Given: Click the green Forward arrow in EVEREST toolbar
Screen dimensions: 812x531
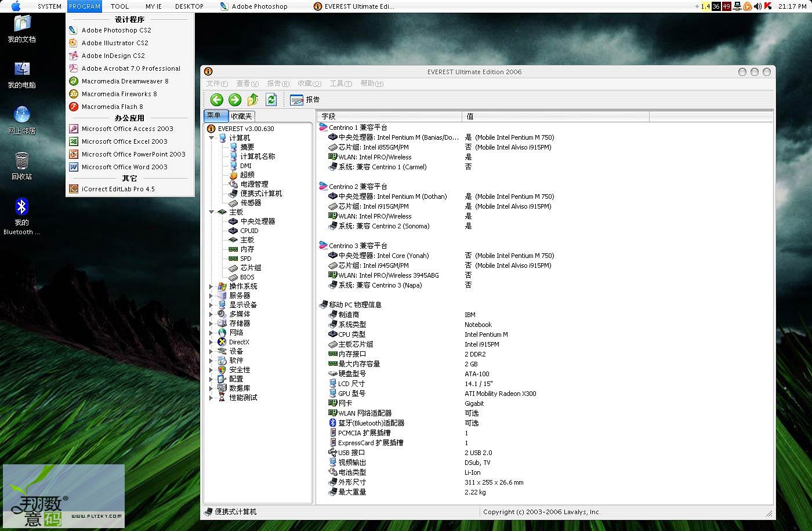Looking at the screenshot, I should 235,100.
